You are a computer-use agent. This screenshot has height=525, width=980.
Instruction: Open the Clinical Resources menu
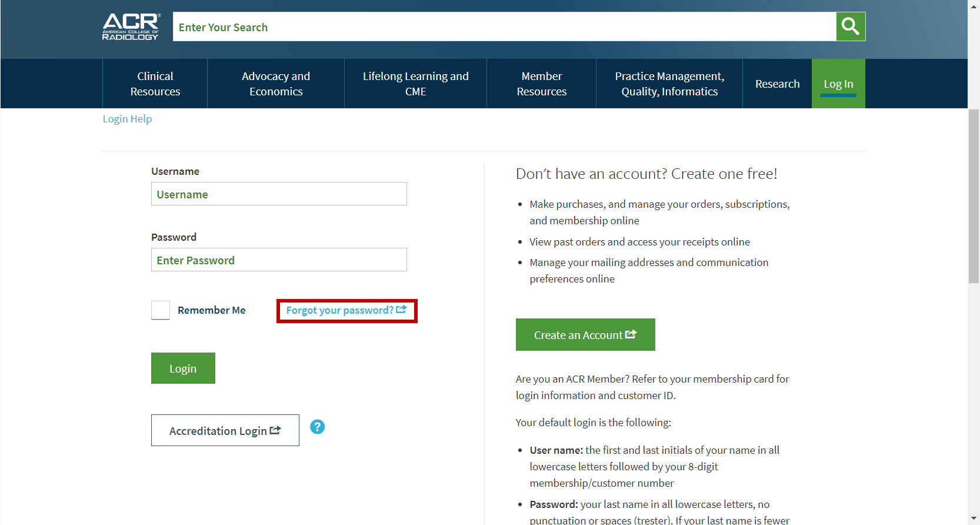[155, 84]
